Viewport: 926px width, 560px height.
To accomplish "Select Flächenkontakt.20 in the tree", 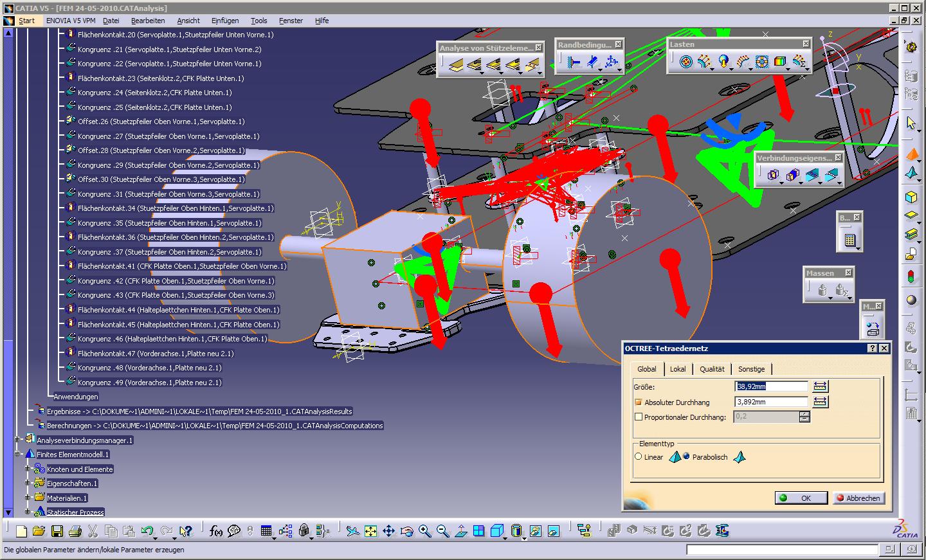I will [175, 35].
